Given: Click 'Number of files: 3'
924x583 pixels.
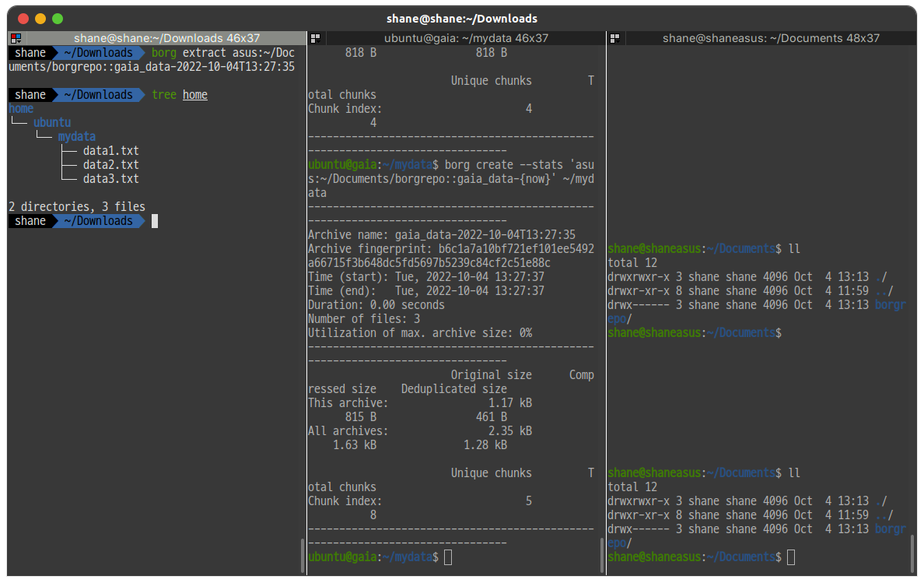Looking at the screenshot, I should point(363,319).
